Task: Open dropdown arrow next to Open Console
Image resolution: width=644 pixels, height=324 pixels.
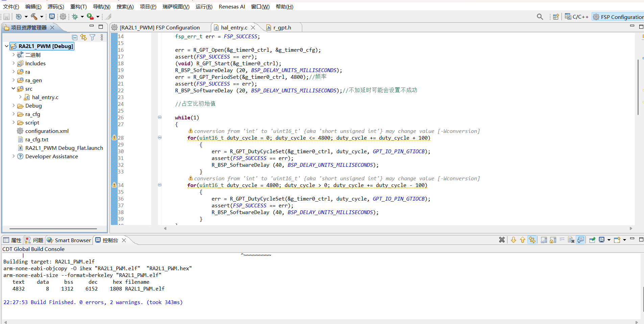Action: tap(624, 240)
